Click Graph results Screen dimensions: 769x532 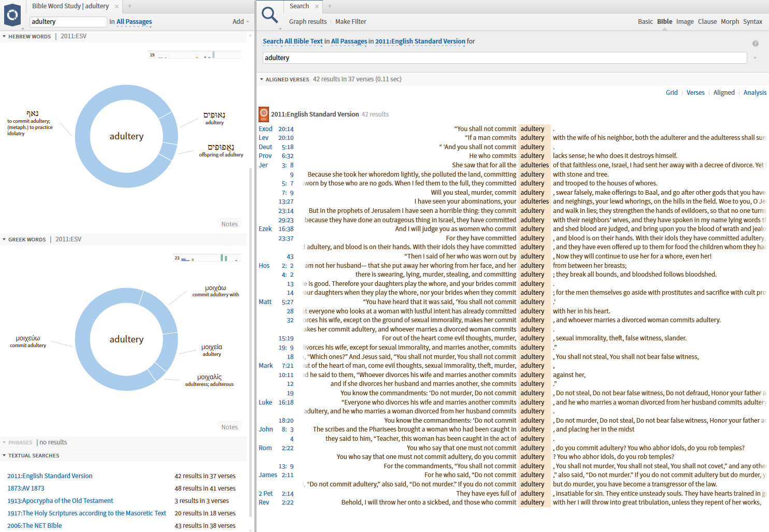pyautogui.click(x=308, y=22)
